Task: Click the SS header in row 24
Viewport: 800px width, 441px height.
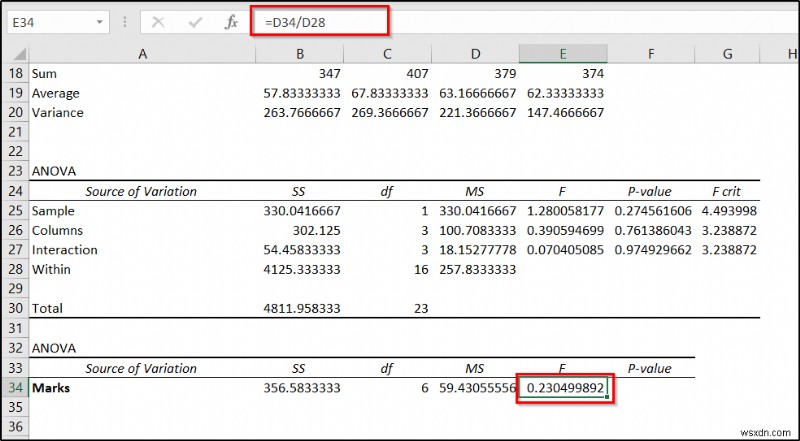Action: click(299, 192)
